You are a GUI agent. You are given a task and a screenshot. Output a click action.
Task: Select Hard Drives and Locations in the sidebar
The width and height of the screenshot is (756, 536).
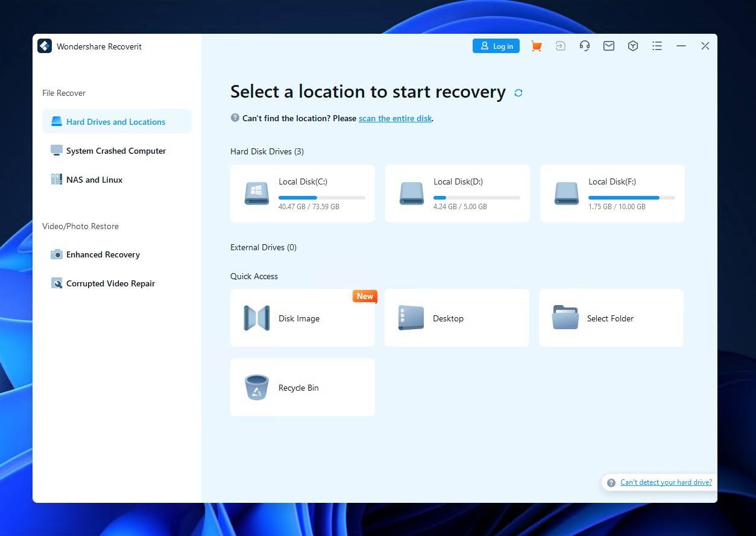[x=117, y=121]
